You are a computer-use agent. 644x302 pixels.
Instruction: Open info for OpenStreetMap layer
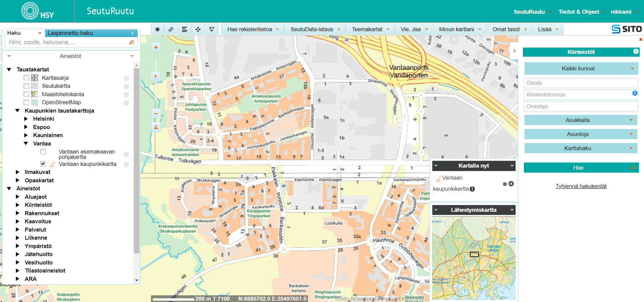(126, 103)
